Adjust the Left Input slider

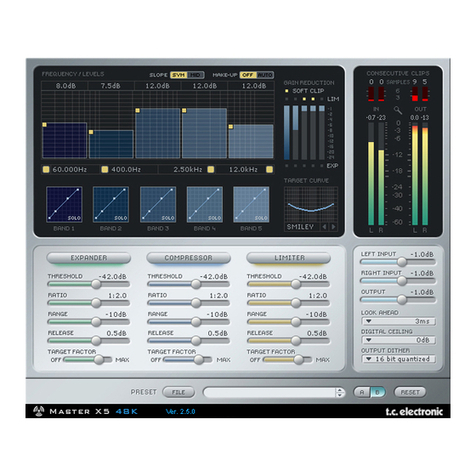point(402,262)
